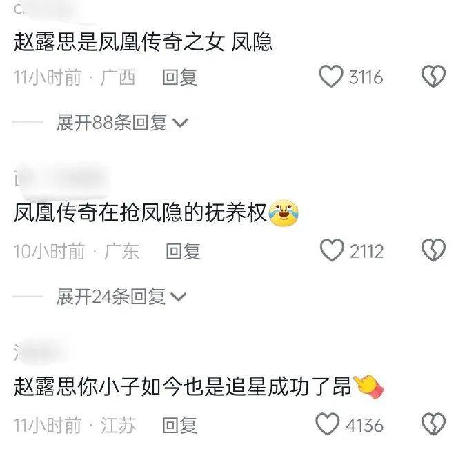Click the chevron next to 展开88条回复
The width and height of the screenshot is (476, 458).
click(180, 123)
